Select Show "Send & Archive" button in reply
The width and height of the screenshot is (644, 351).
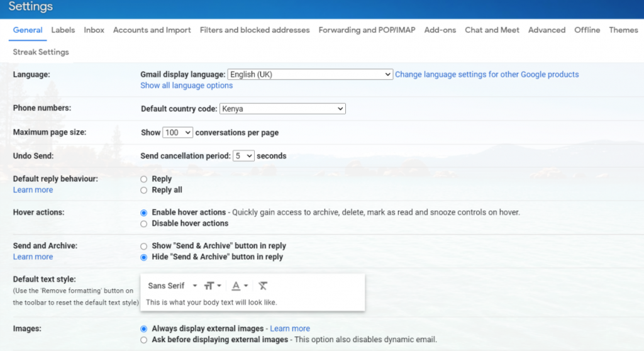[x=144, y=246]
